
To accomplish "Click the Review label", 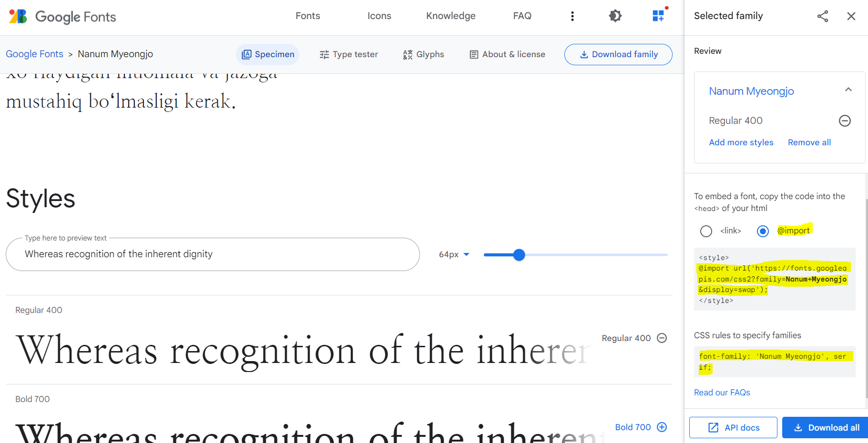I will pos(708,51).
